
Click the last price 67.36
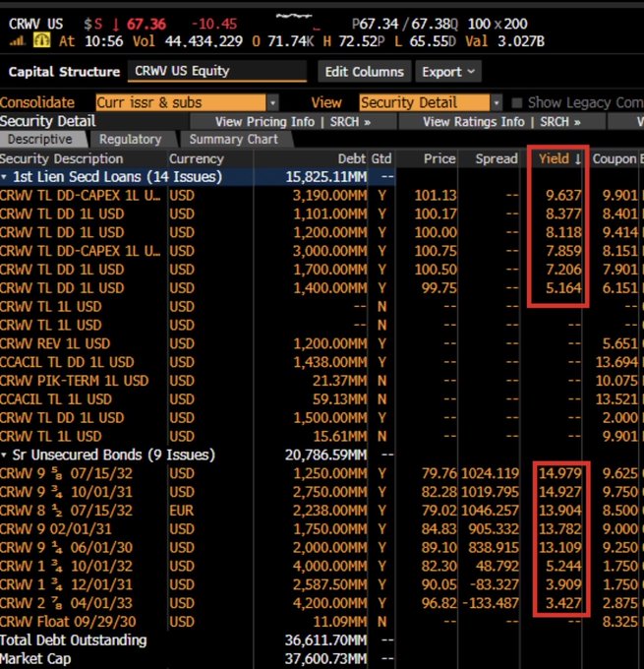tap(146, 24)
